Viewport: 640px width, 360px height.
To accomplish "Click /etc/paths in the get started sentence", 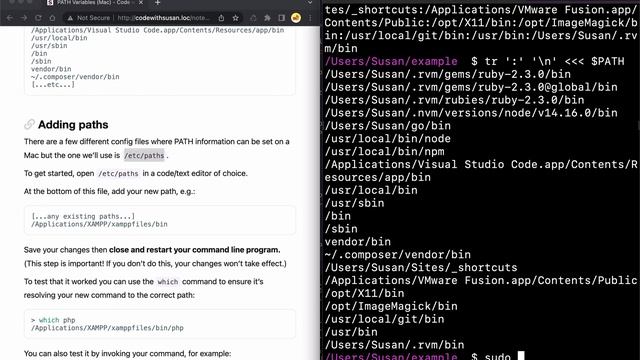I will click(118, 173).
